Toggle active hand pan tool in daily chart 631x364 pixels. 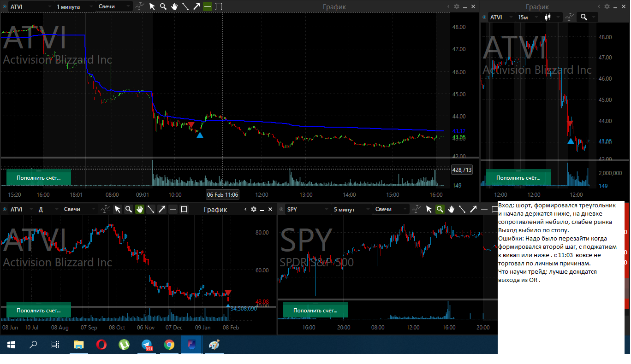coord(140,209)
